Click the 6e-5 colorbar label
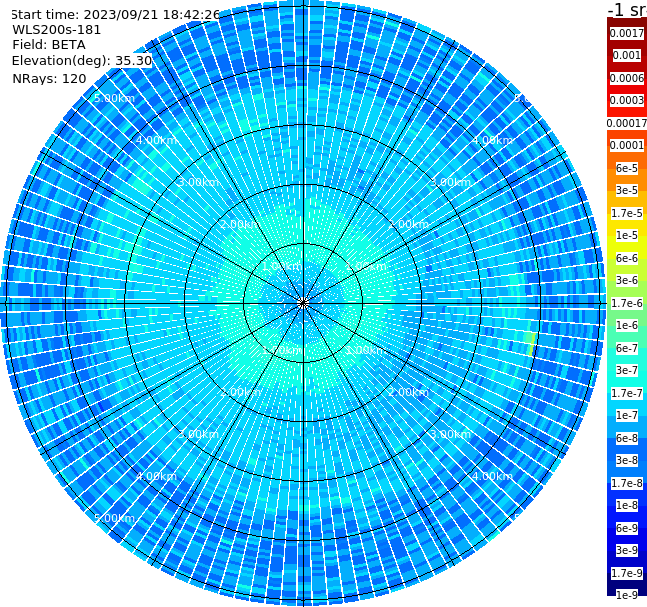Screen dimensions: 647x607 point(627,168)
